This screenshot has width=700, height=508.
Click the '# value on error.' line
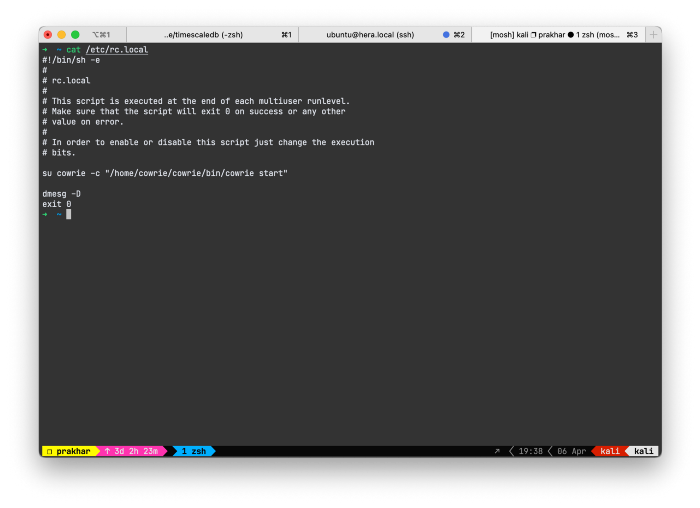coord(83,122)
